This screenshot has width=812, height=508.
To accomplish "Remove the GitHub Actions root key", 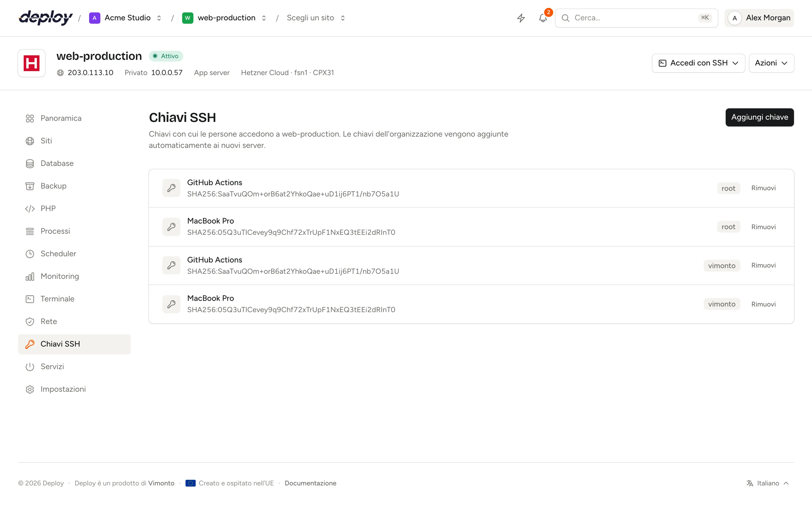I will [763, 188].
